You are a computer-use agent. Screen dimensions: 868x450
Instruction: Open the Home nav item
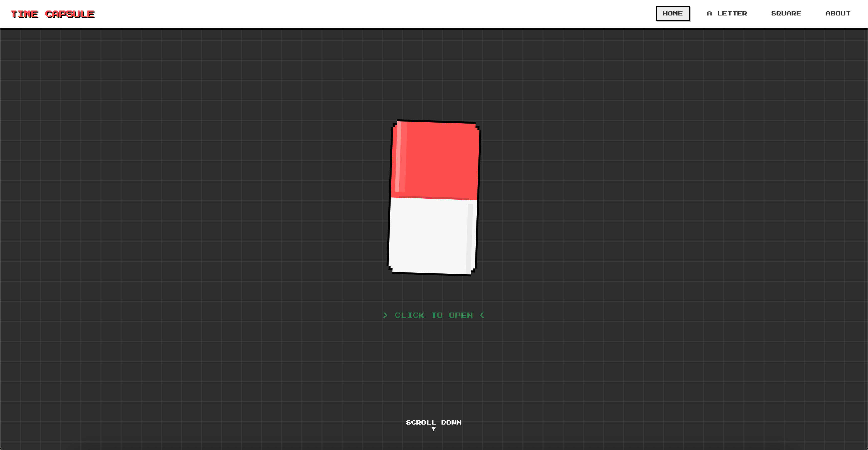point(673,14)
